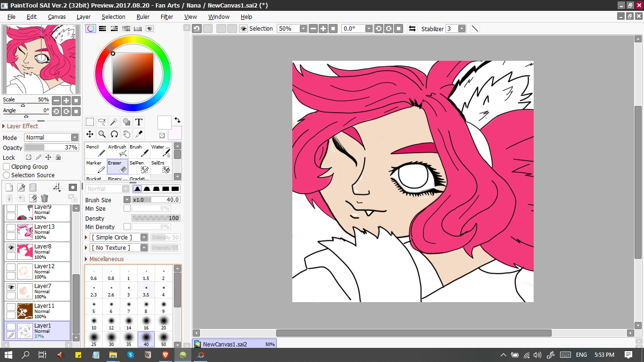Screen dimensions: 644x362
Task: Adjust the layer Opacity slider
Action: coord(51,148)
